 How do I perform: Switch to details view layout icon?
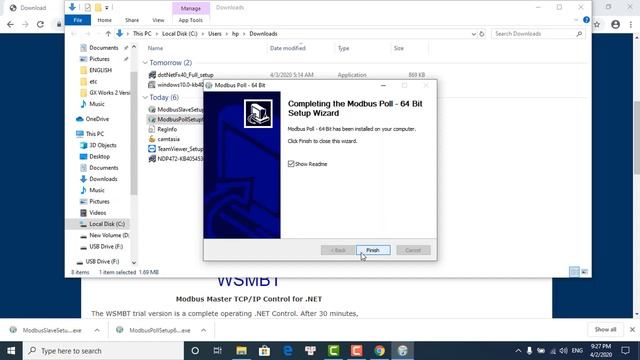(574, 272)
